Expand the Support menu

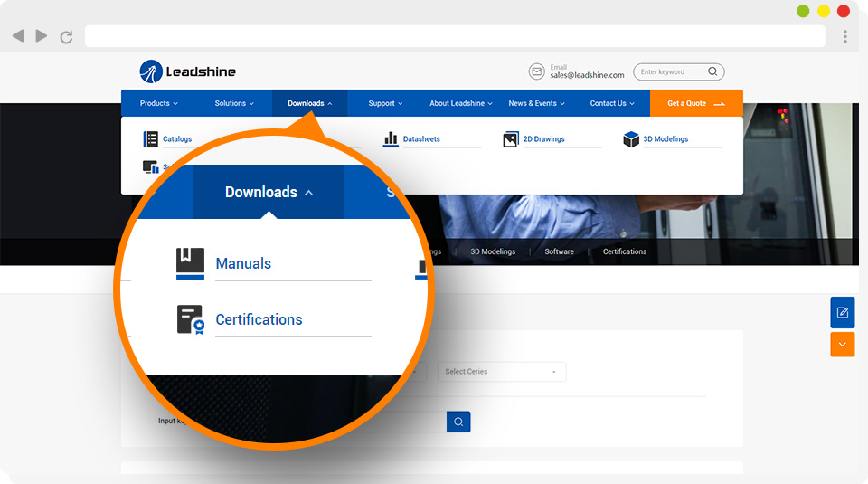385,103
